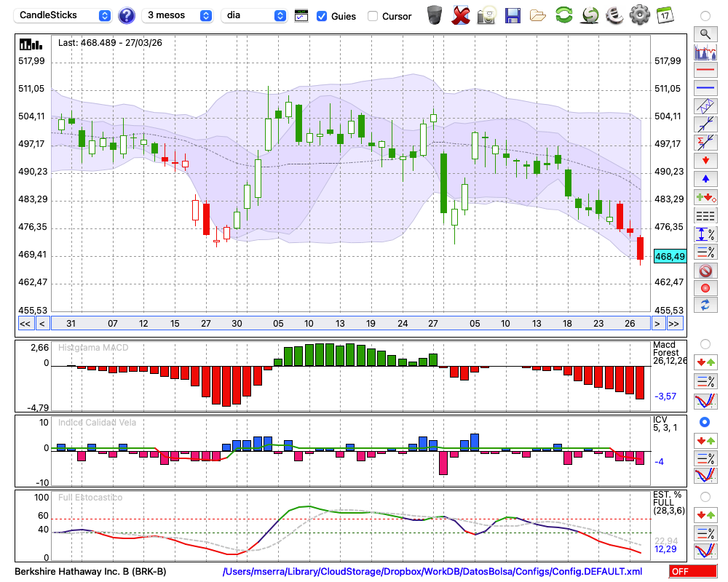This screenshot has height=582, width=728.
Task: Click the << scroll to start button
Action: 25,324
